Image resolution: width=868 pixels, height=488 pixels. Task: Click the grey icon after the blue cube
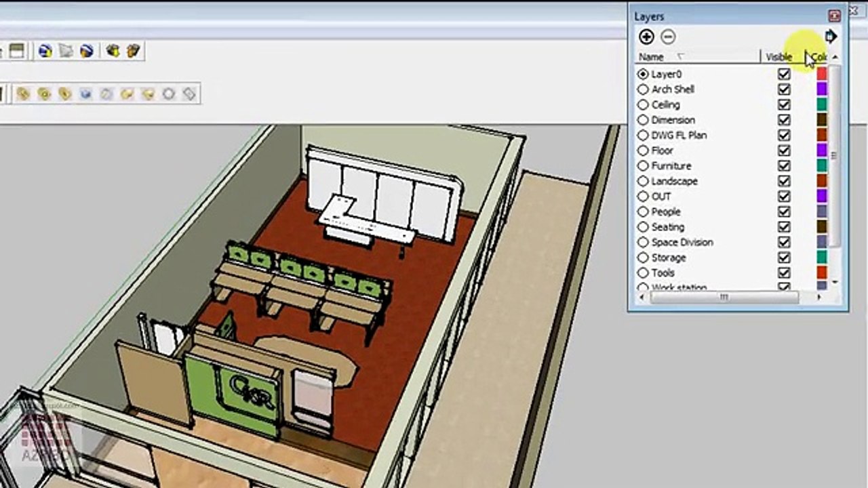106,94
